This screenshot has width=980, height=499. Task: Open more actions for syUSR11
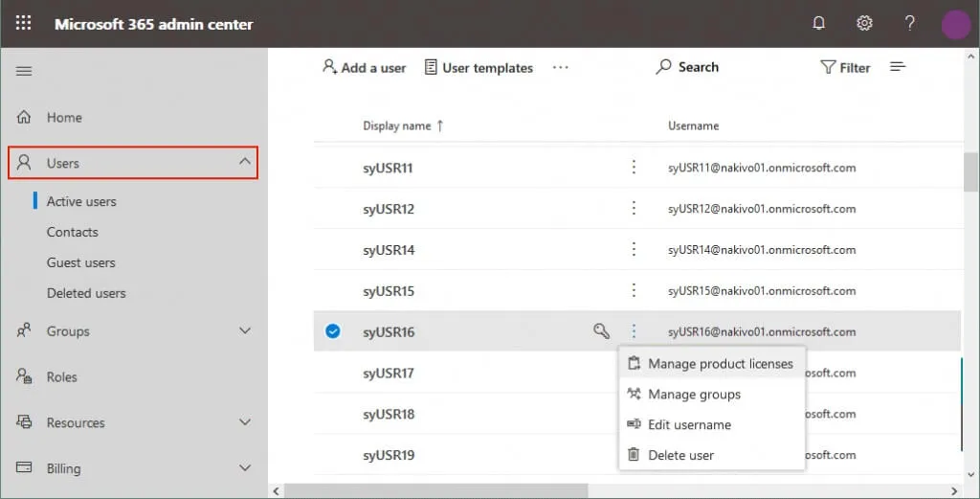point(634,168)
